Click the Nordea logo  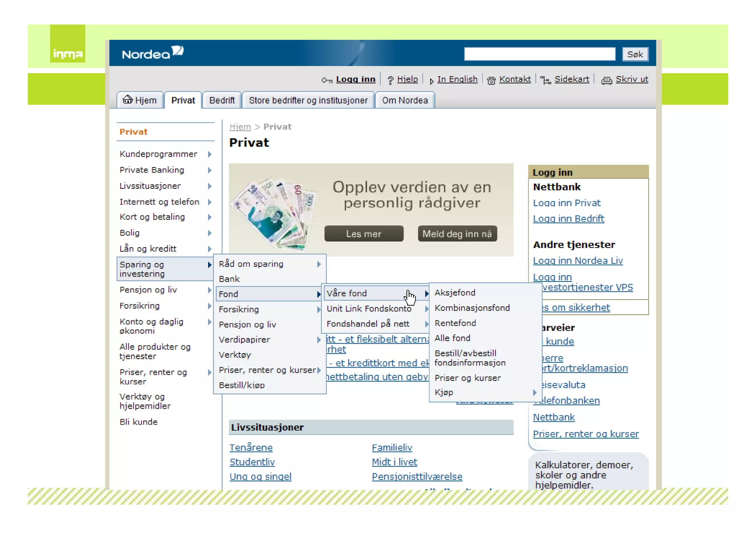tap(152, 53)
